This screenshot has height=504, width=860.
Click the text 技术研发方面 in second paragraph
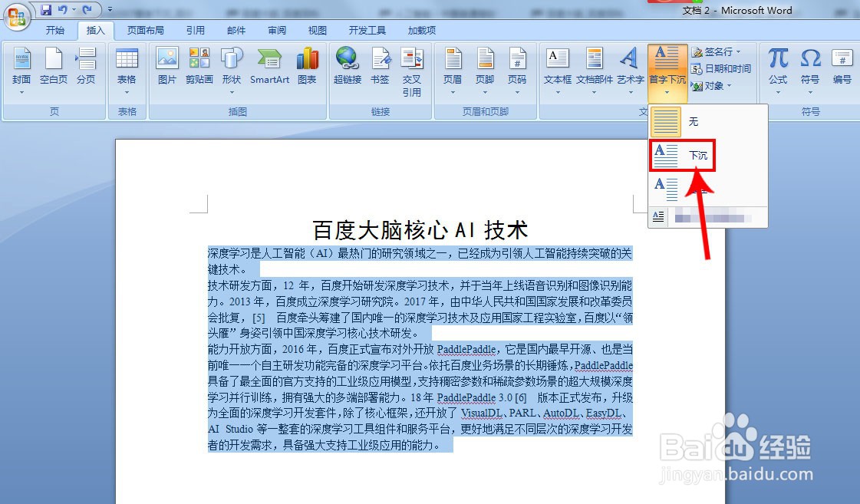(x=239, y=285)
